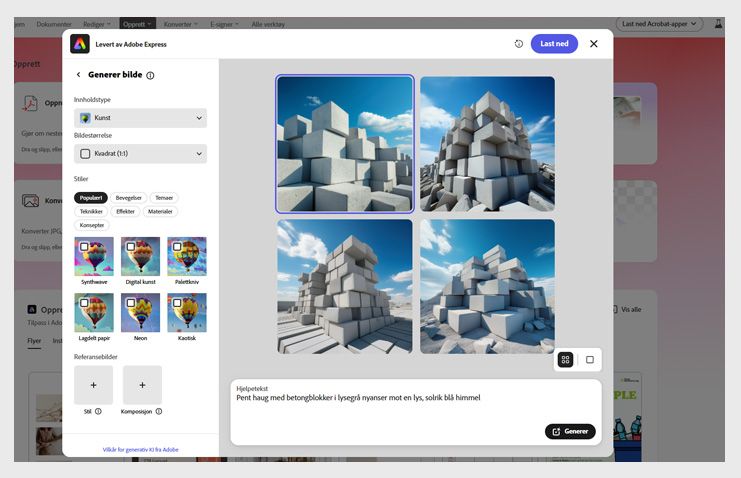Screen dimensions: 741x478
Task: Click the Referansebilder section label
Action: (x=95, y=357)
